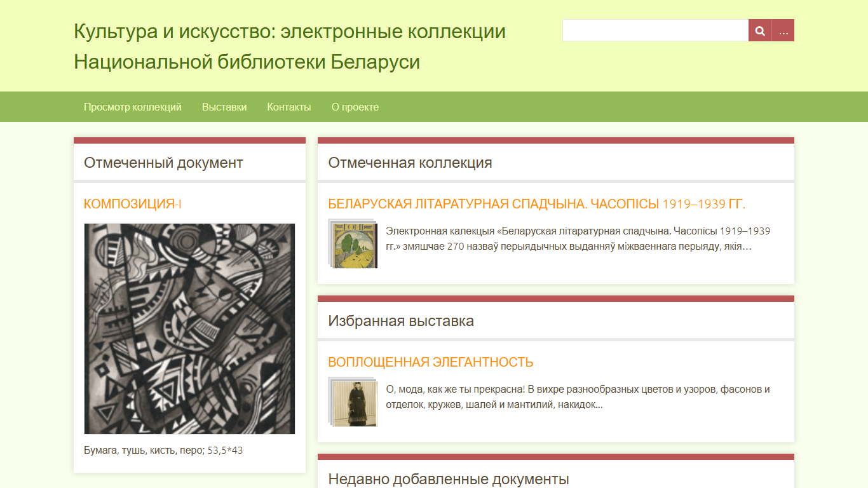Focus the search input field
Screen dimensions: 868x488
[x=656, y=30]
